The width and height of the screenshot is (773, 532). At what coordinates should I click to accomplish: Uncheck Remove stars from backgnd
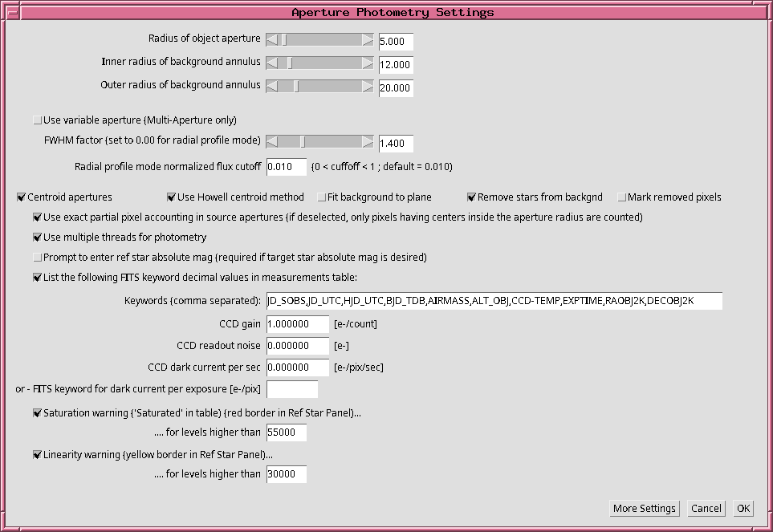coord(472,197)
